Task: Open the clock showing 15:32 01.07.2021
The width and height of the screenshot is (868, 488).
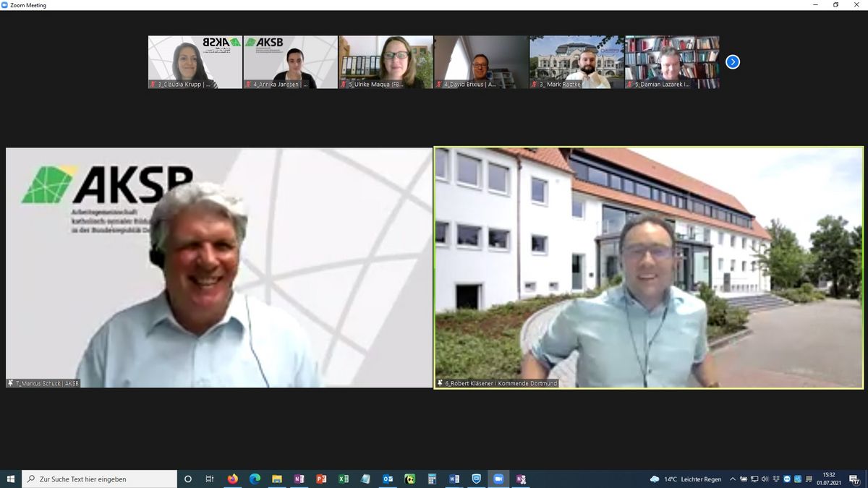Action: coord(829,479)
